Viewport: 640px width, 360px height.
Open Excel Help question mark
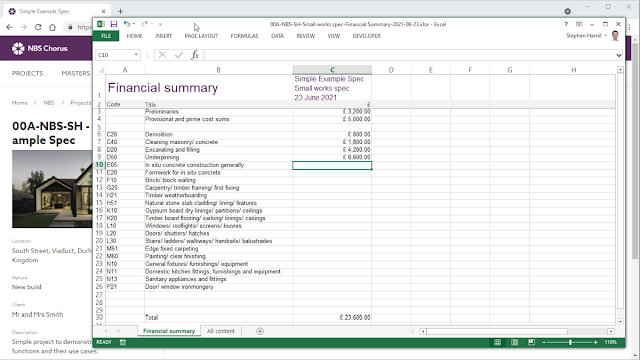(566, 24)
